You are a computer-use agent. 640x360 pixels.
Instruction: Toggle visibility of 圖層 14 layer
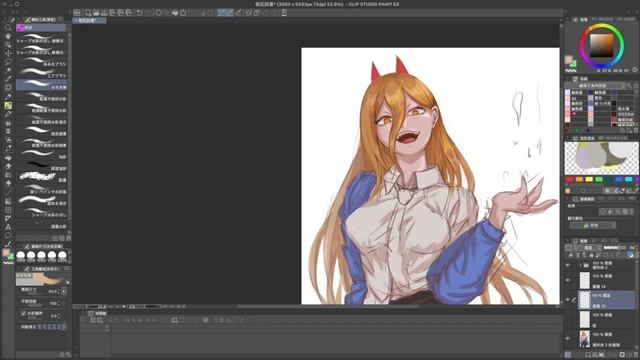pyautogui.click(x=568, y=280)
